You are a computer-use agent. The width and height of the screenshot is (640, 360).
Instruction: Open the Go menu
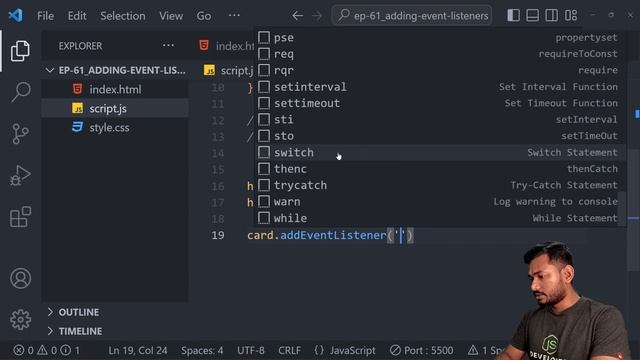coord(204,16)
